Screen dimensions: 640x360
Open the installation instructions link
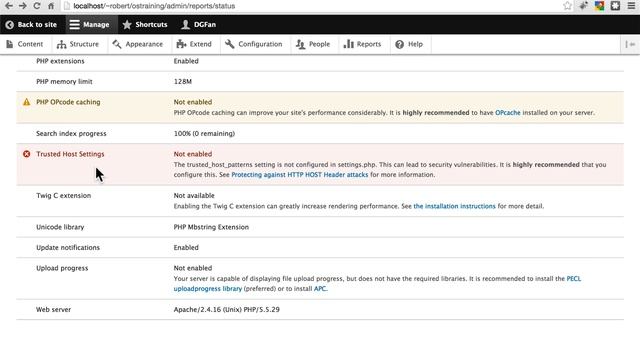click(454, 206)
